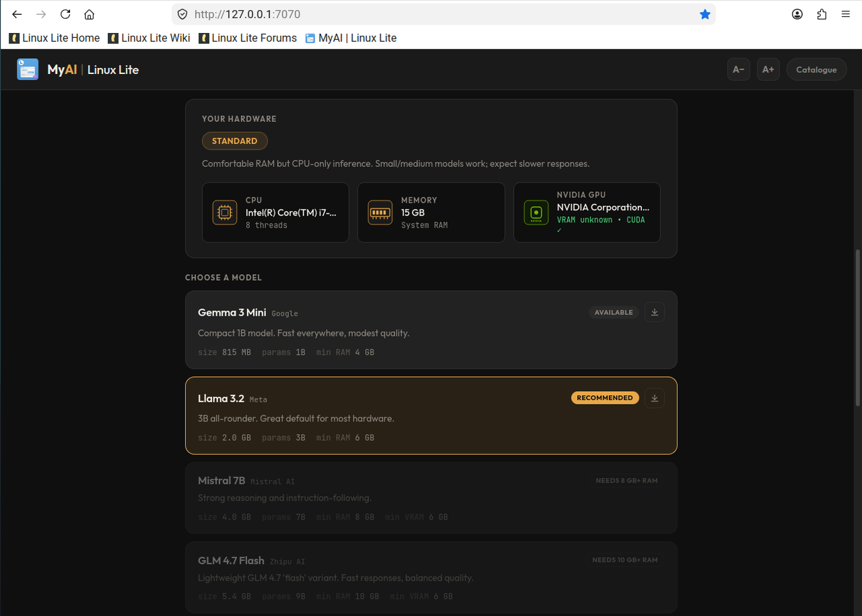The height and width of the screenshot is (616, 862).
Task: Click the RECOMMENDED badge on Llama 3.2
Action: [605, 398]
